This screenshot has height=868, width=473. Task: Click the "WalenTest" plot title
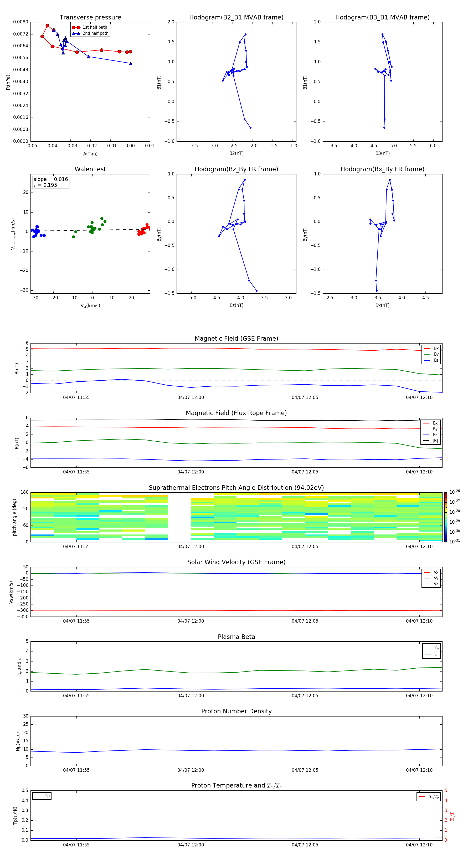(x=90, y=169)
